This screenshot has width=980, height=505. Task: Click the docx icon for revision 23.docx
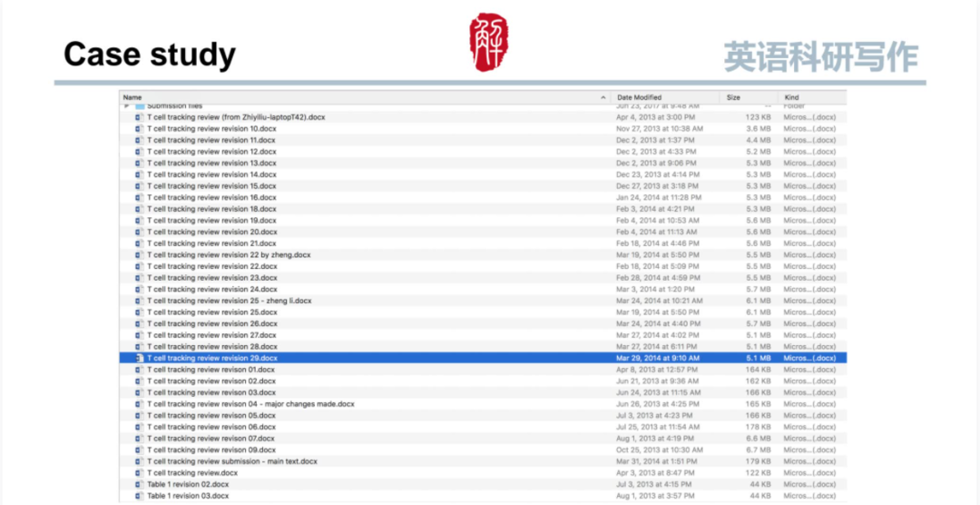140,278
